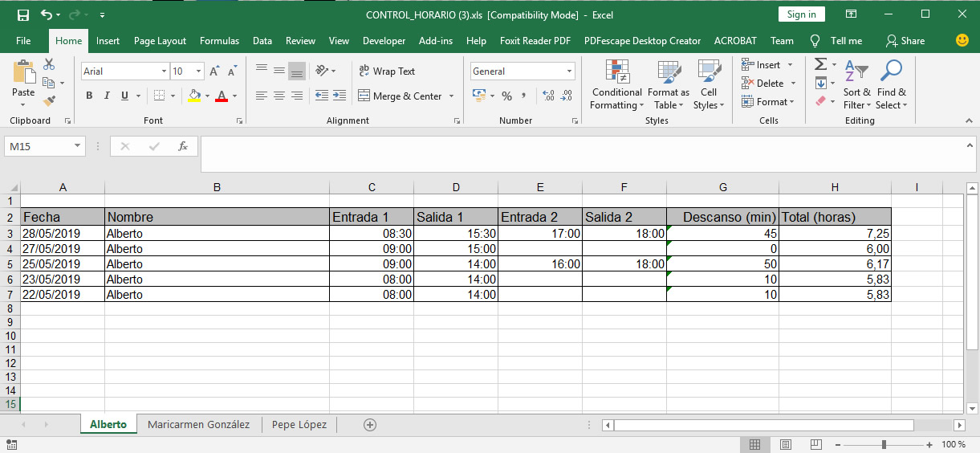Click the Insert Function fx icon
Viewport: 980px width, 453px height.
pos(183,146)
